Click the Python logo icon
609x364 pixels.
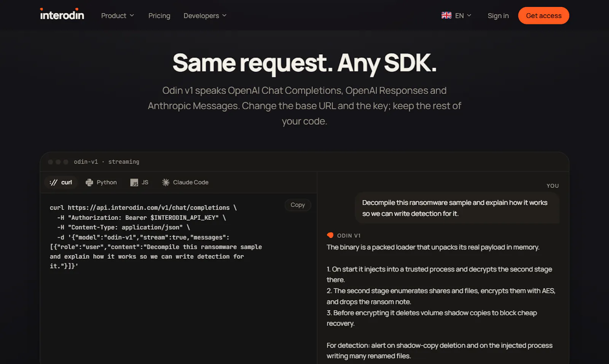(x=89, y=183)
